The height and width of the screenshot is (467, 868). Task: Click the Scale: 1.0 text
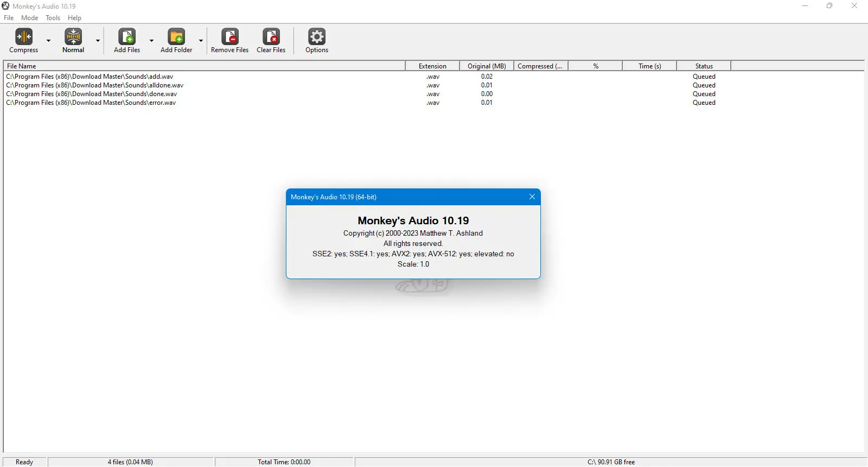click(x=413, y=264)
